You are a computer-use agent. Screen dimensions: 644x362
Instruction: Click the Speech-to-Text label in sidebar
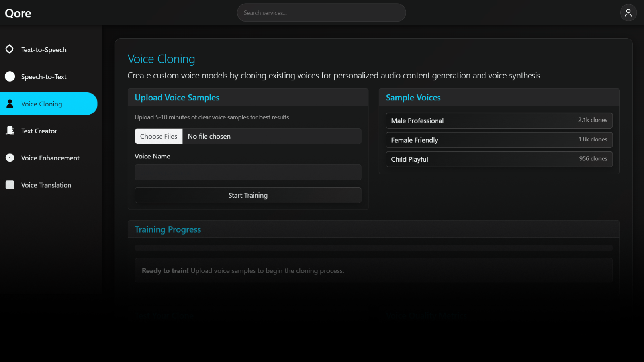(44, 77)
